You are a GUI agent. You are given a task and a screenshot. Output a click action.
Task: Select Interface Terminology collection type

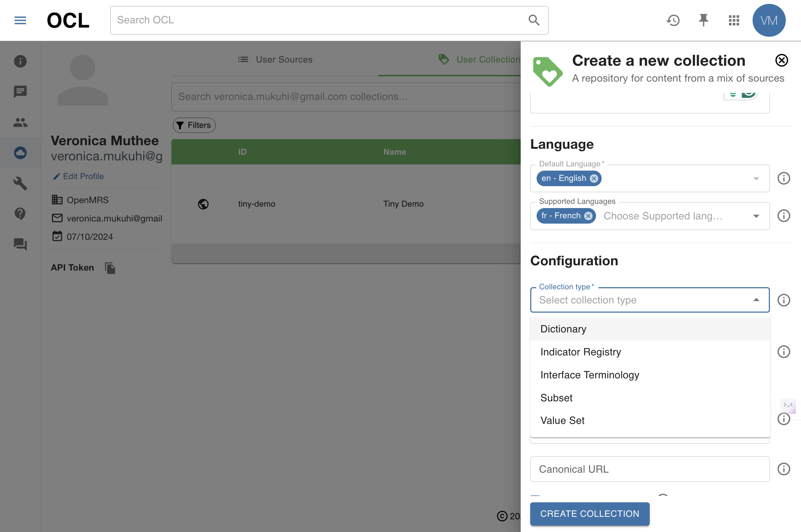point(650,375)
